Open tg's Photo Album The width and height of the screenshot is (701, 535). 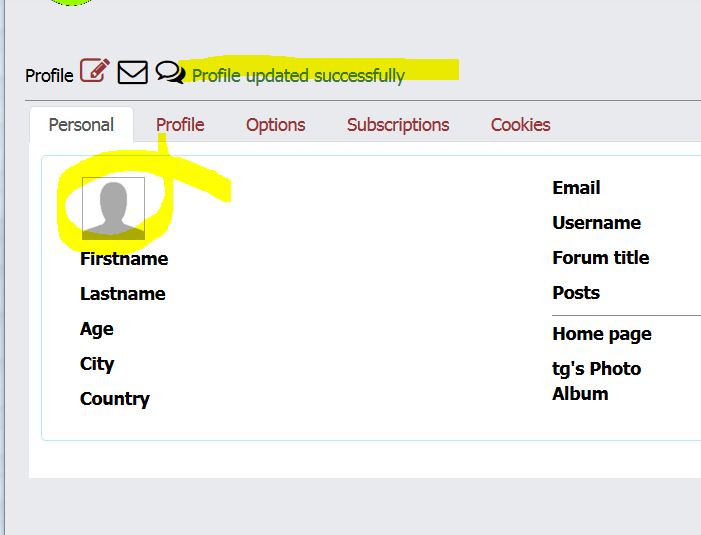coord(596,381)
